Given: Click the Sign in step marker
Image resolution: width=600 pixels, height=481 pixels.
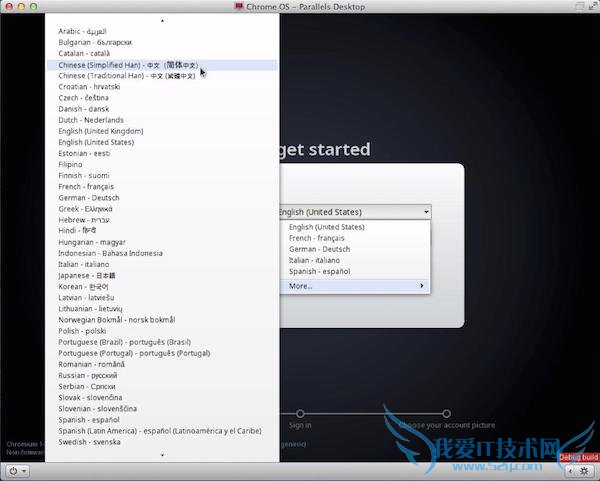Looking at the screenshot, I should click(300, 414).
